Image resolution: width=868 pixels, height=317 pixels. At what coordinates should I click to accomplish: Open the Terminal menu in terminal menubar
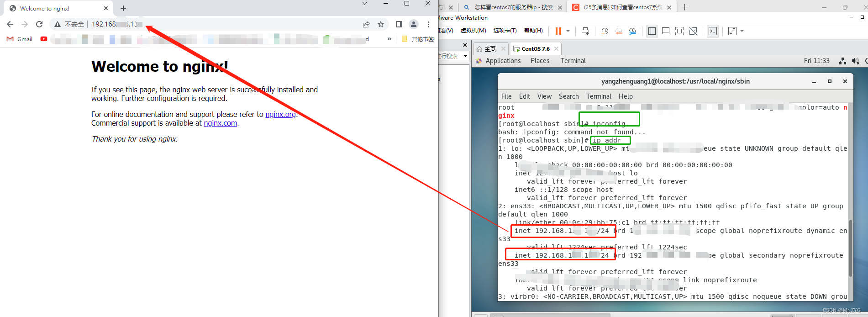[x=599, y=96]
